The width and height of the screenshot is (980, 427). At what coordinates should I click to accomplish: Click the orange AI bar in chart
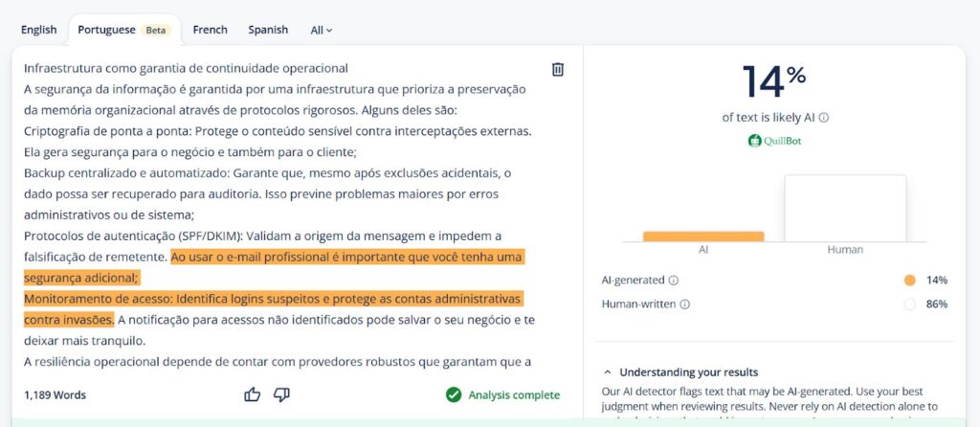[703, 236]
